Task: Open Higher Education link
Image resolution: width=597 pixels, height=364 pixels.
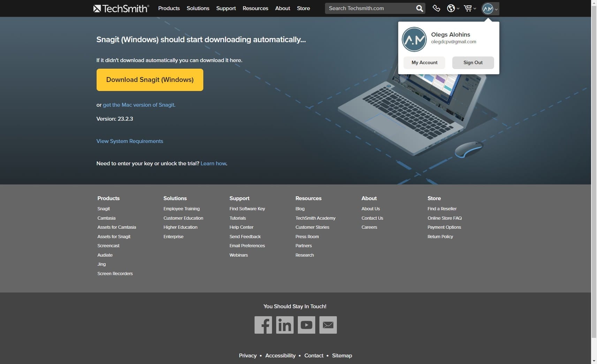Action: [181, 227]
